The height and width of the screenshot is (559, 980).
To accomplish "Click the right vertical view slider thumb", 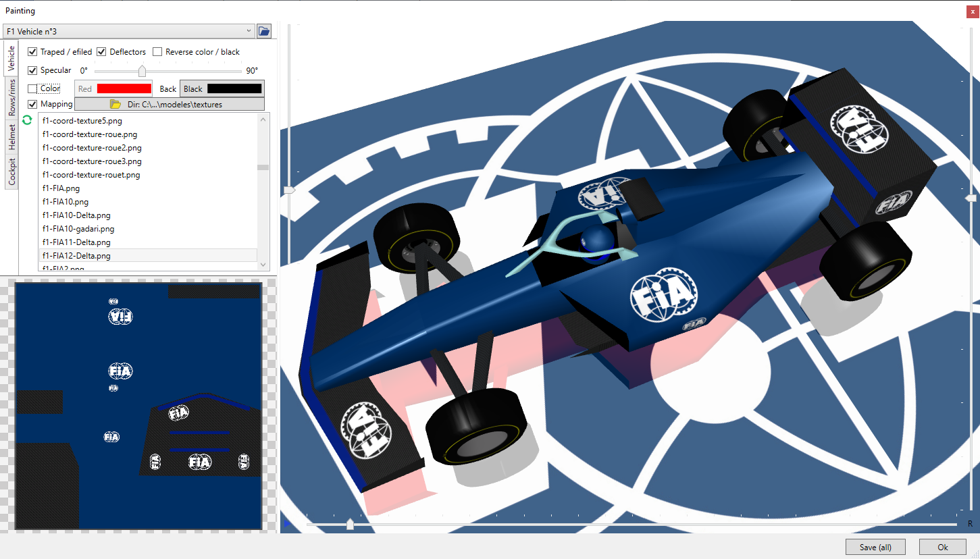I will click(x=971, y=198).
